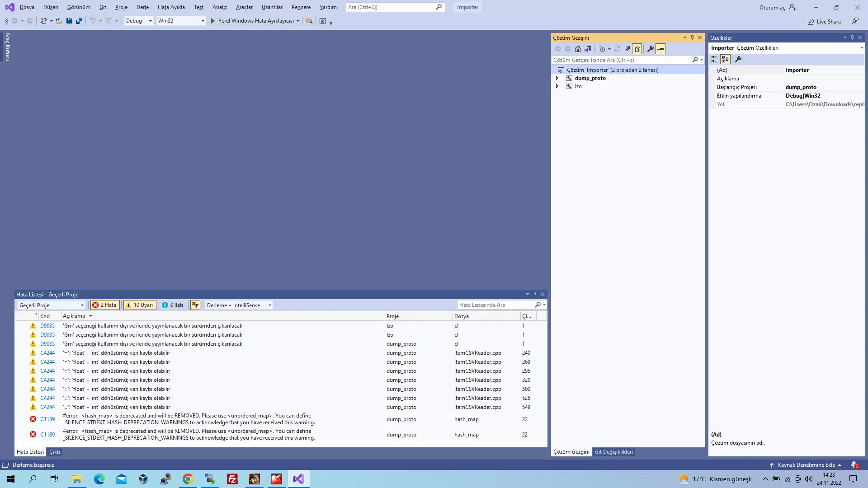Open Chrome from the Windows taskbar
The image size is (868, 488).
pyautogui.click(x=188, y=479)
